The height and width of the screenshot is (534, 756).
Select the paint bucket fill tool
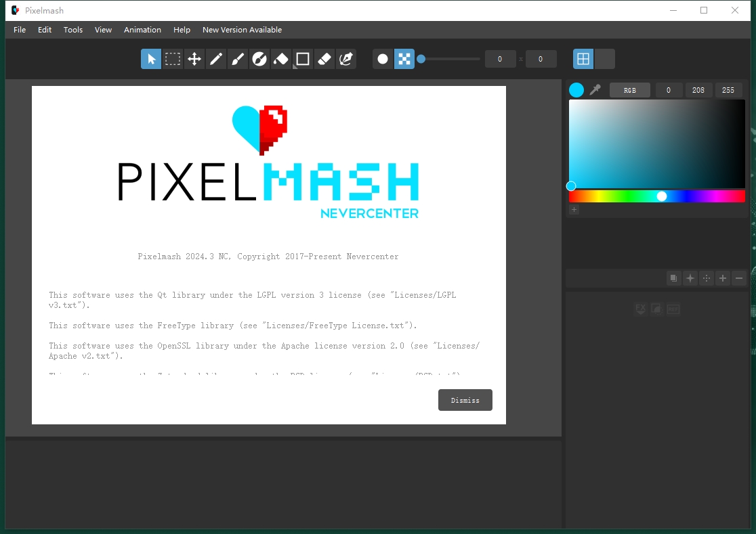pos(281,60)
